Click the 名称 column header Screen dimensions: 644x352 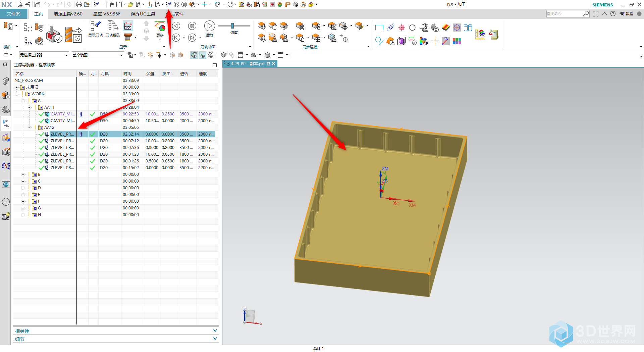45,73
